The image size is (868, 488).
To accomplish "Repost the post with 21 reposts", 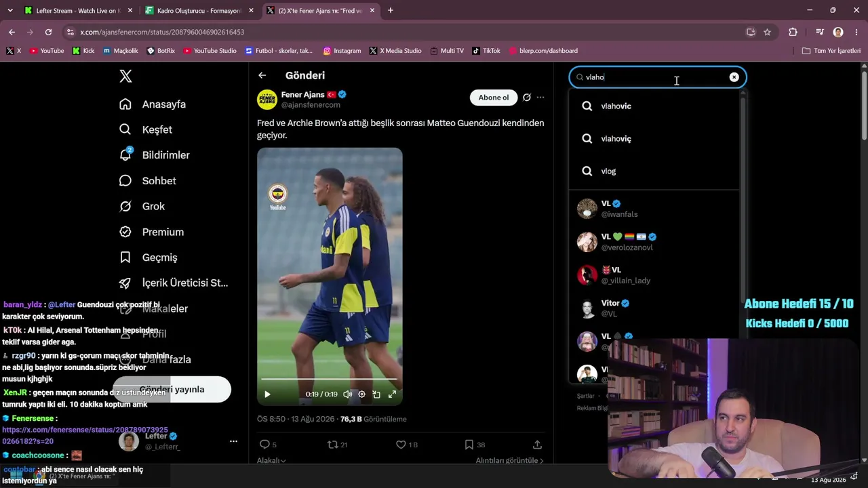I will coord(337,445).
